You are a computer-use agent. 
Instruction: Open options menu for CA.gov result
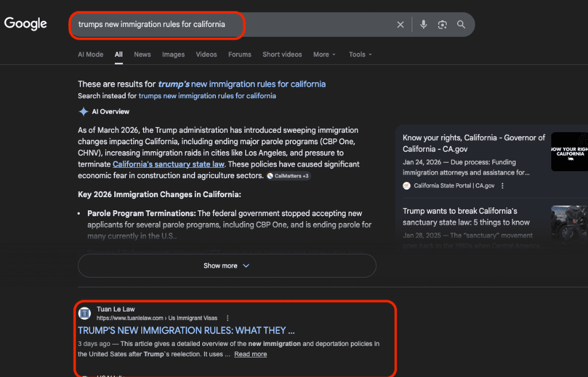502,186
